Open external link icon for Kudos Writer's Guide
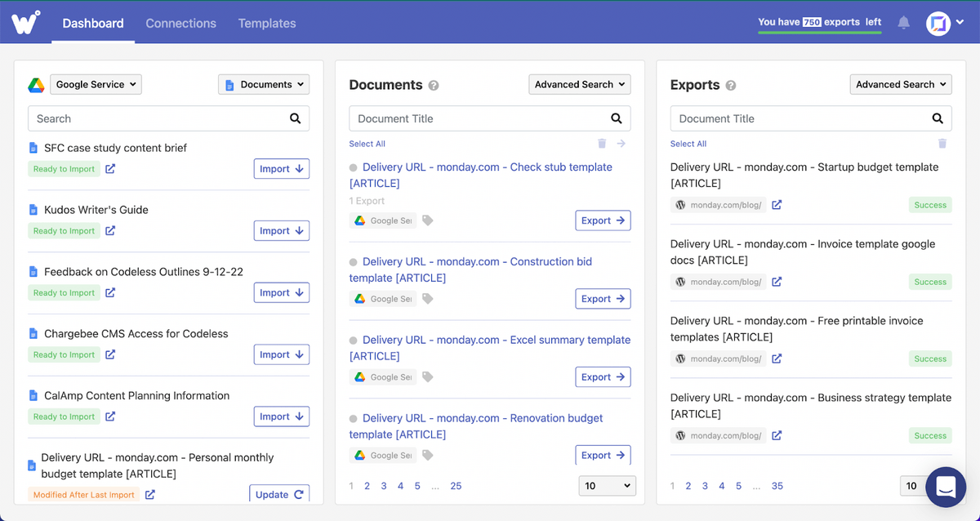980x521 pixels. (x=110, y=231)
